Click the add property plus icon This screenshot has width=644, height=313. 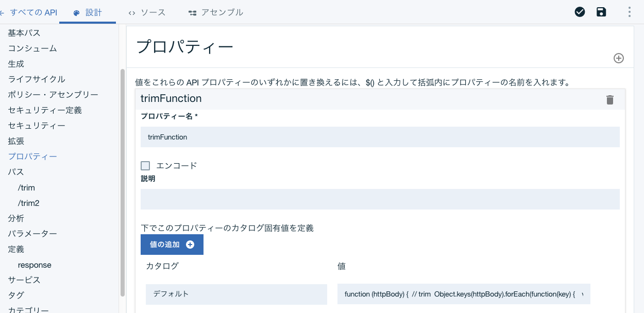click(x=619, y=58)
